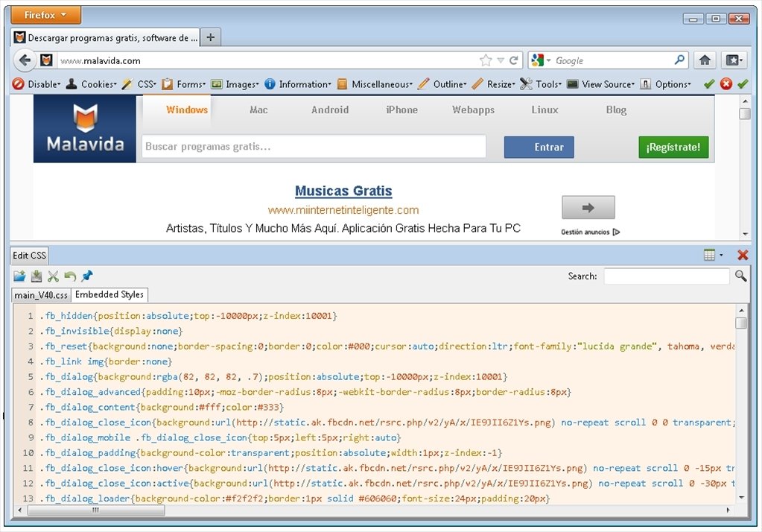Open the Webapps section
The width and height of the screenshot is (762, 532).
pyautogui.click(x=473, y=110)
